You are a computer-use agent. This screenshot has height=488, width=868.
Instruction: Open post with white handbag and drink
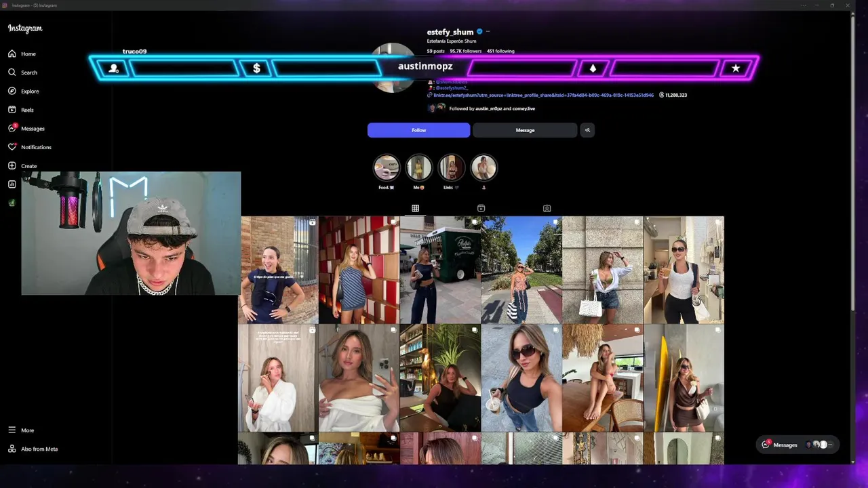click(602, 270)
